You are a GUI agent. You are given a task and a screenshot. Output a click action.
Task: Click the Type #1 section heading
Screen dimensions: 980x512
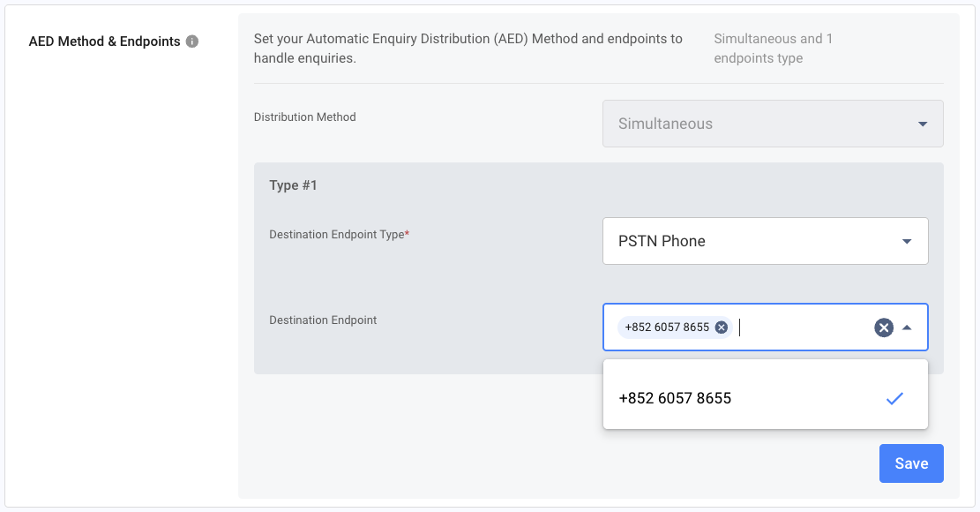[293, 185]
